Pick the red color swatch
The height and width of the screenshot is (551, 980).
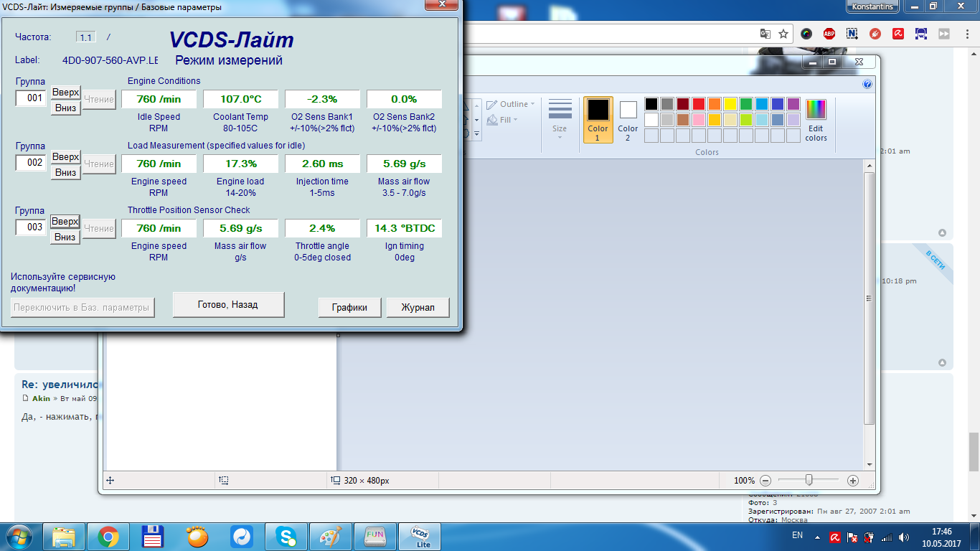point(698,104)
